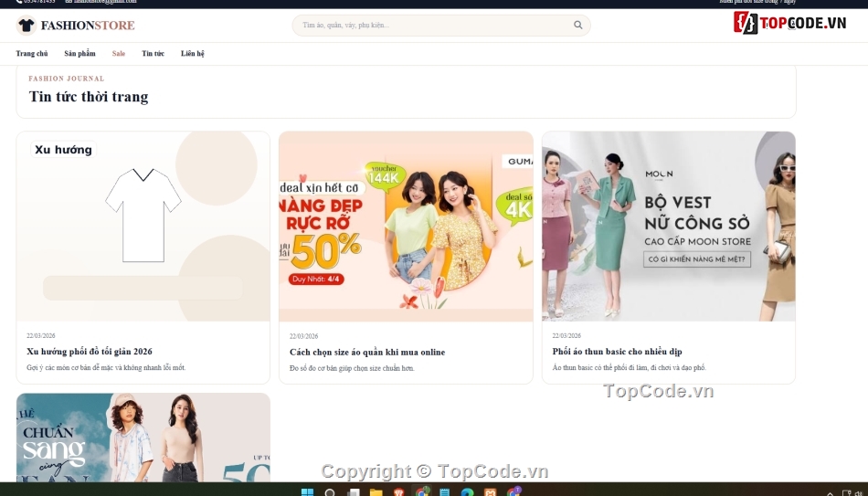Expand the system tray hidden icons chevron

(830, 493)
